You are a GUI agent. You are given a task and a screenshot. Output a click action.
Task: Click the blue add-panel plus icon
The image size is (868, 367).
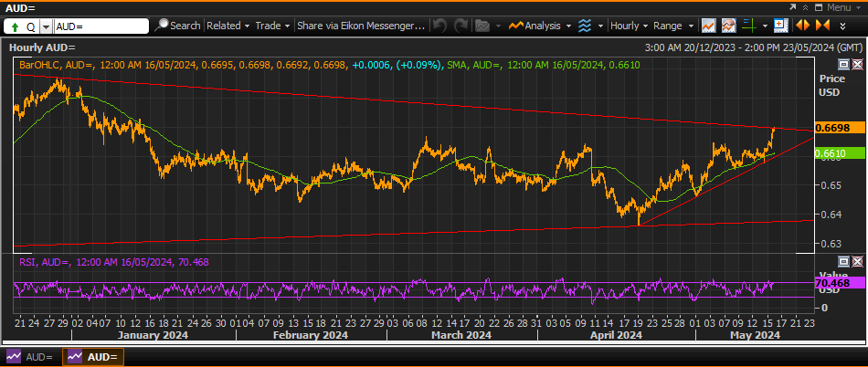(x=780, y=25)
